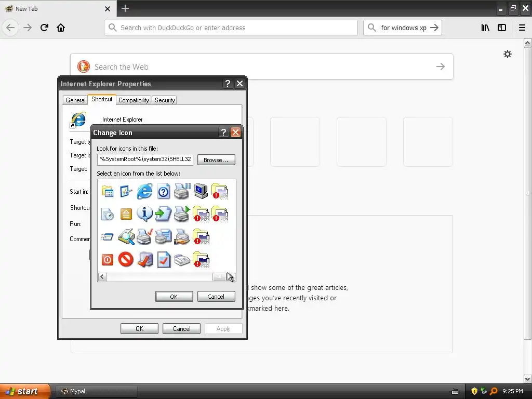532x399 pixels.
Task: Click the Mypal taskbar button
Action: 96,391
